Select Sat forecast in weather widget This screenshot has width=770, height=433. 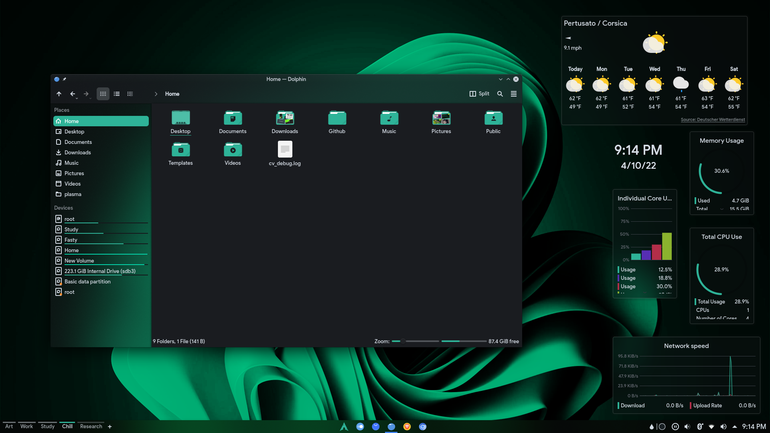click(734, 88)
